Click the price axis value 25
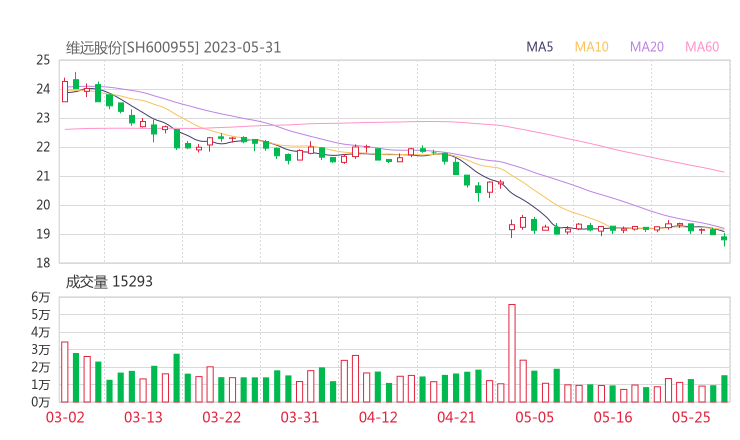 [43, 60]
